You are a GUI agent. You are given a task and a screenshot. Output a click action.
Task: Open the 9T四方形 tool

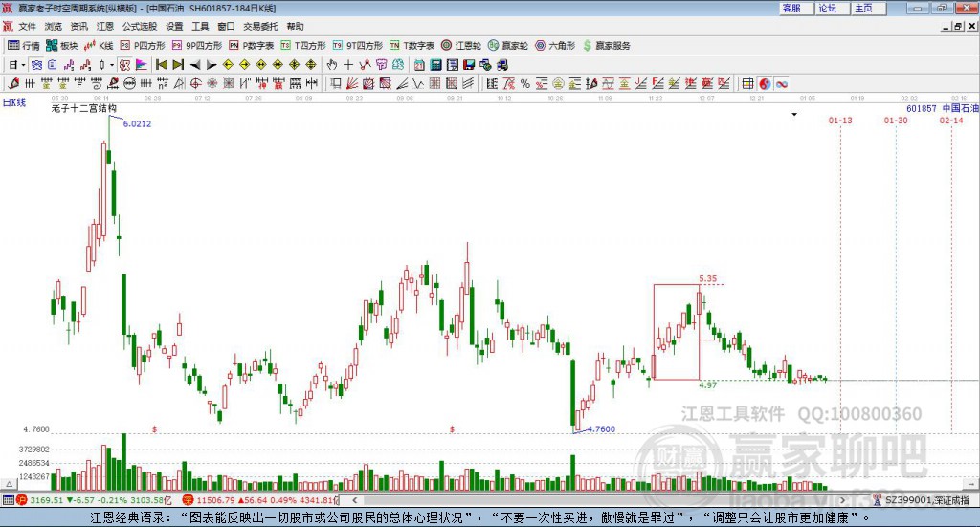click(358, 46)
